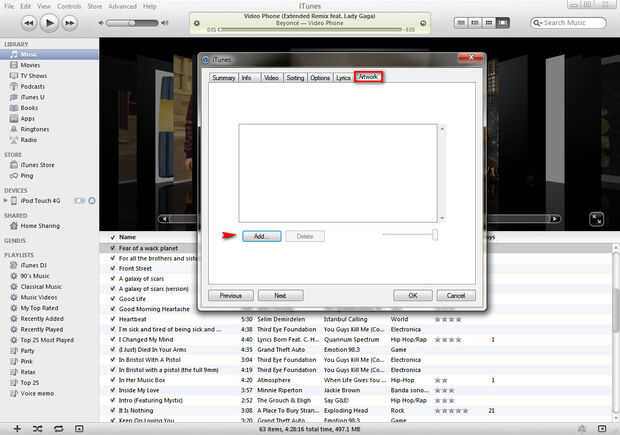This screenshot has width=620, height=435.
Task: Select the Artwork tab
Action: point(368,77)
